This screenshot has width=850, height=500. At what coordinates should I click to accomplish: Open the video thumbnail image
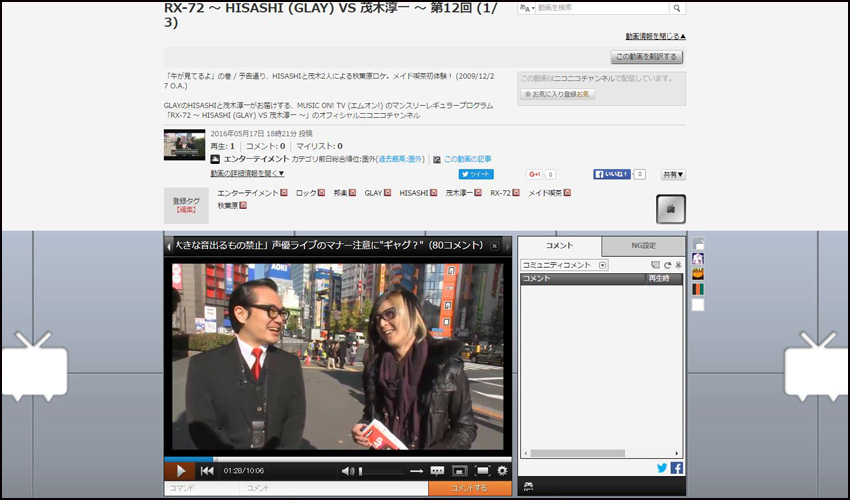[x=184, y=145]
